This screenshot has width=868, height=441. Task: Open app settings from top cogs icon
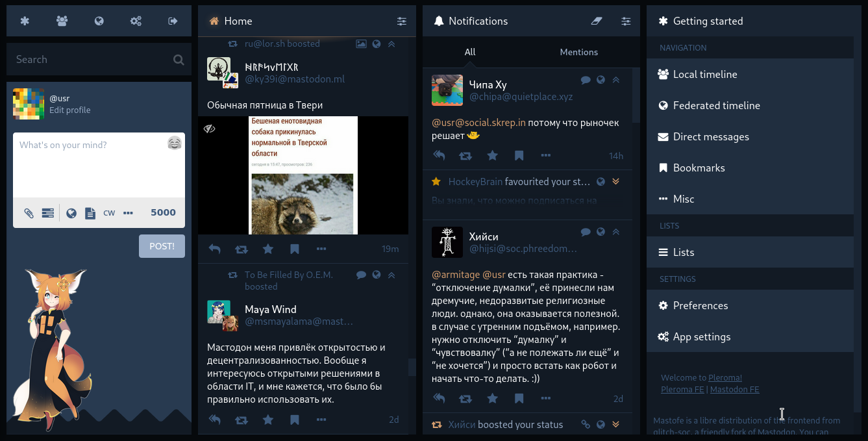point(136,21)
